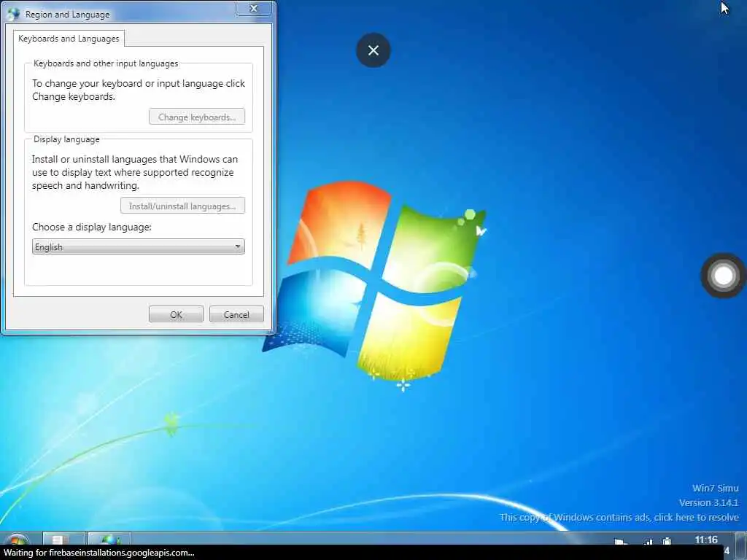747x560 pixels.
Task: Activate the Region and Language taskbar button
Action: click(x=109, y=539)
